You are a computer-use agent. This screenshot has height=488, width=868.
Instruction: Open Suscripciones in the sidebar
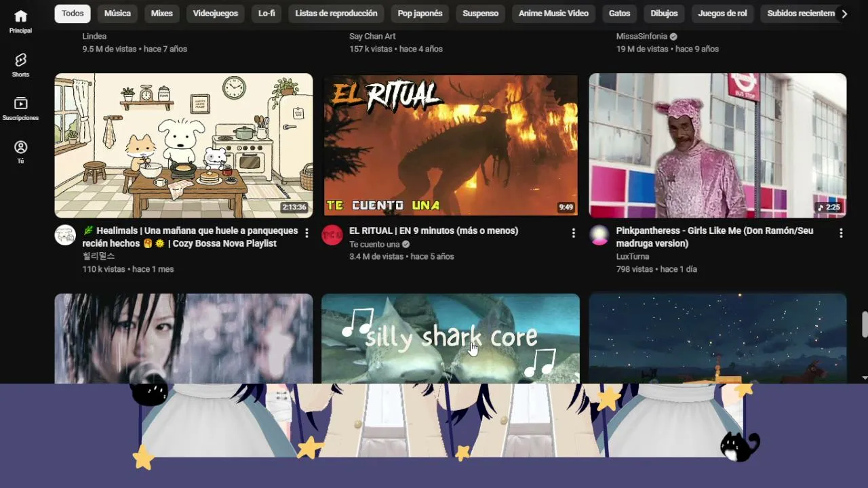(x=20, y=108)
